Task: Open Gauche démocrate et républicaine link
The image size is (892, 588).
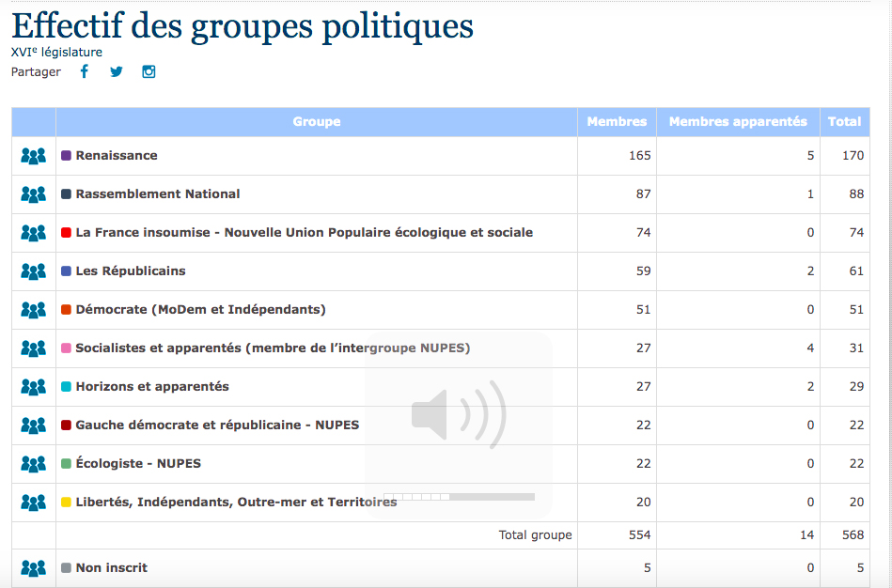Action: [x=217, y=425]
